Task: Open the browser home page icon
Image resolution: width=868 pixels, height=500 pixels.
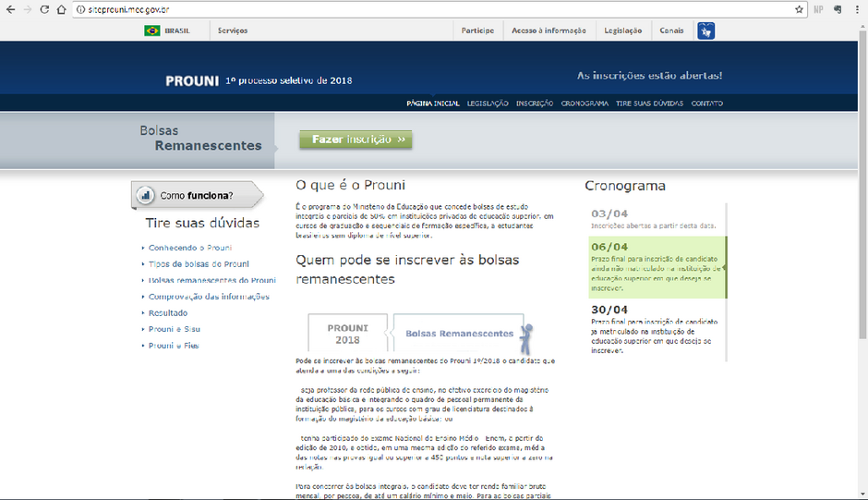Action: pyautogui.click(x=60, y=9)
